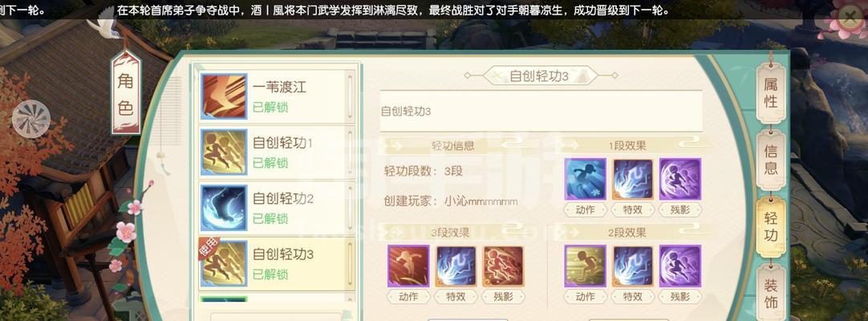
Task: Open the 1段效果 动作 icon
Action: click(x=585, y=179)
